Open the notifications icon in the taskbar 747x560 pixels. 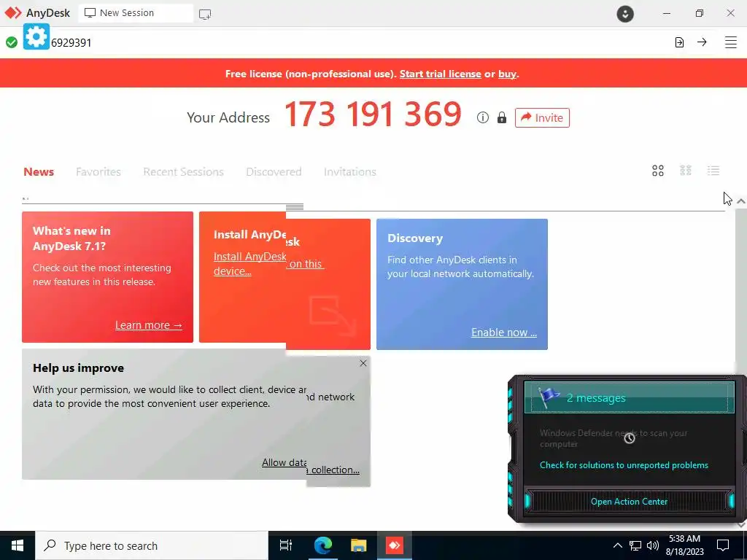pyautogui.click(x=723, y=545)
